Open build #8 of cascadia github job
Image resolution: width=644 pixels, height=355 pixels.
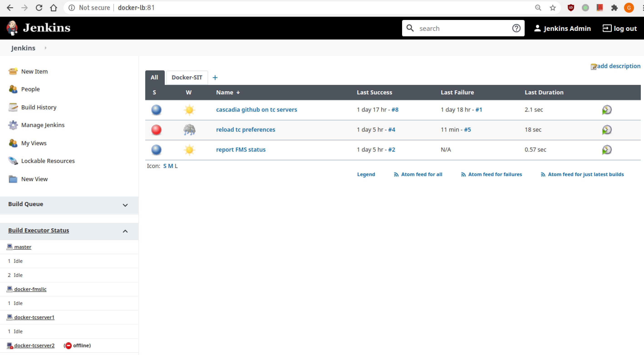pos(395,110)
